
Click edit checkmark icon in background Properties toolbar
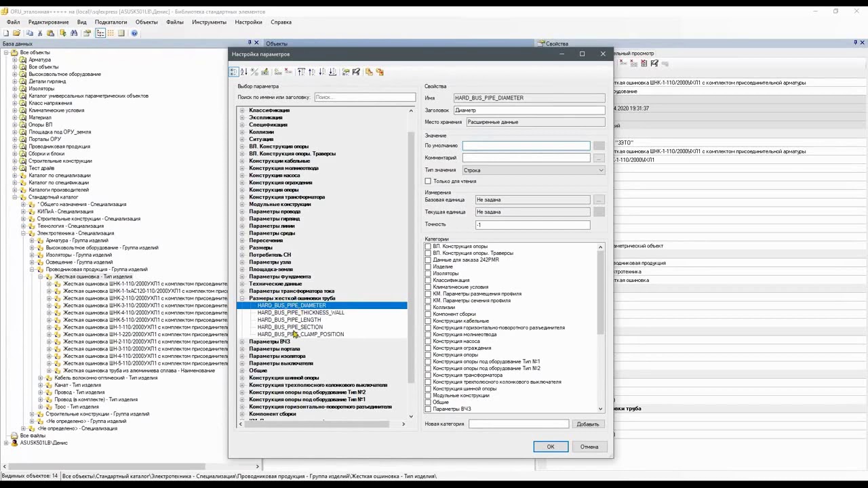tap(654, 63)
